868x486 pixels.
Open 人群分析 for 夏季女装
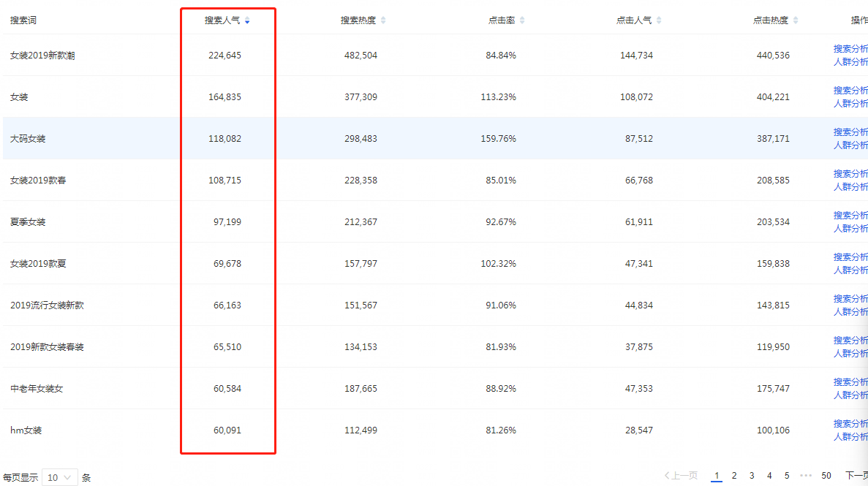[x=850, y=229]
